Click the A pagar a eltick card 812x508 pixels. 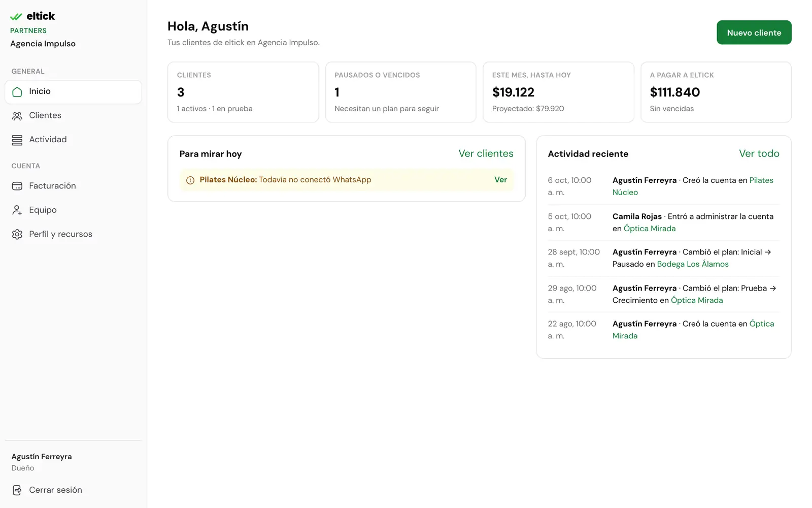coord(716,92)
